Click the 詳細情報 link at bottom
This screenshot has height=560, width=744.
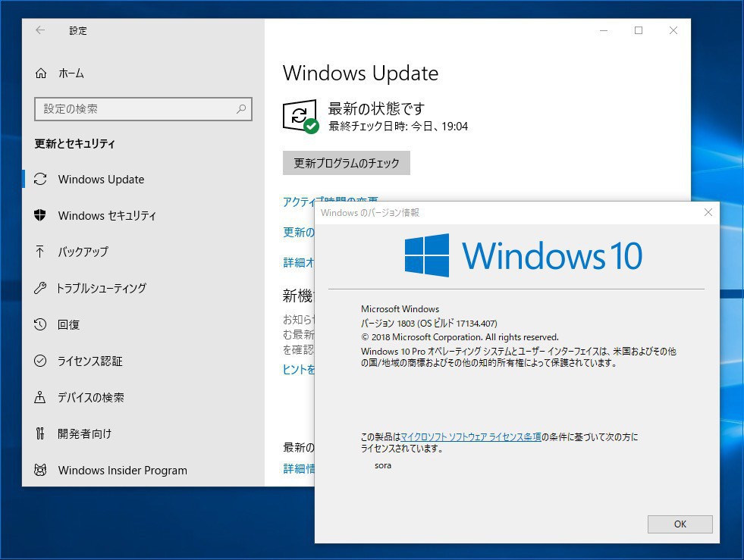click(x=299, y=468)
